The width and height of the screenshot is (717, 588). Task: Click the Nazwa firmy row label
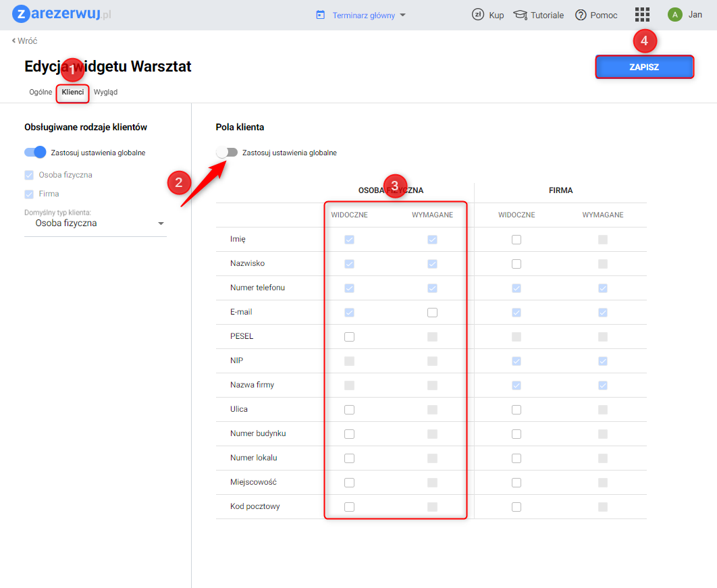point(252,385)
